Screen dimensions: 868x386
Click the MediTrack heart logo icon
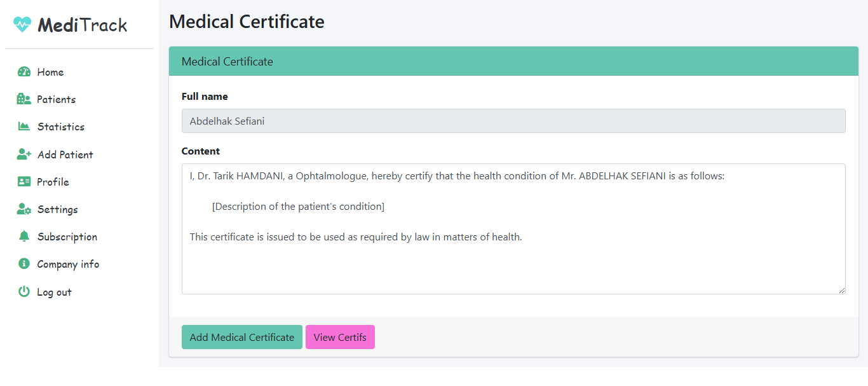(22, 24)
